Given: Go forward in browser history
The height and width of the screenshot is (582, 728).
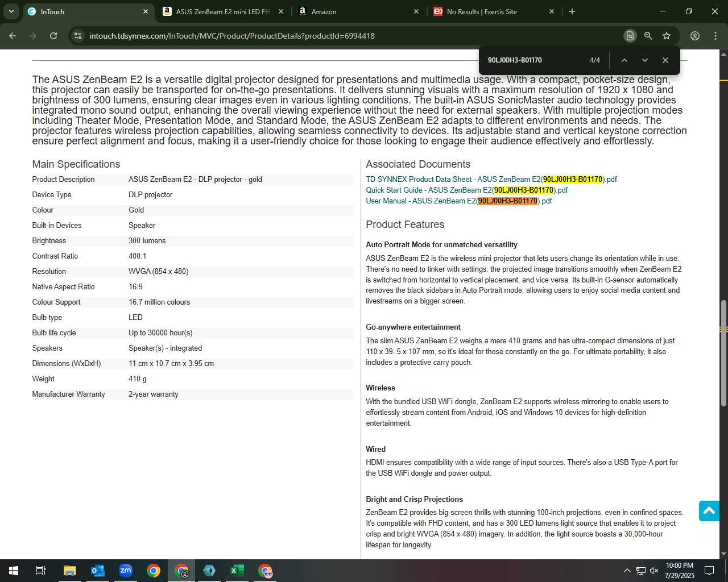Looking at the screenshot, I should [33, 36].
